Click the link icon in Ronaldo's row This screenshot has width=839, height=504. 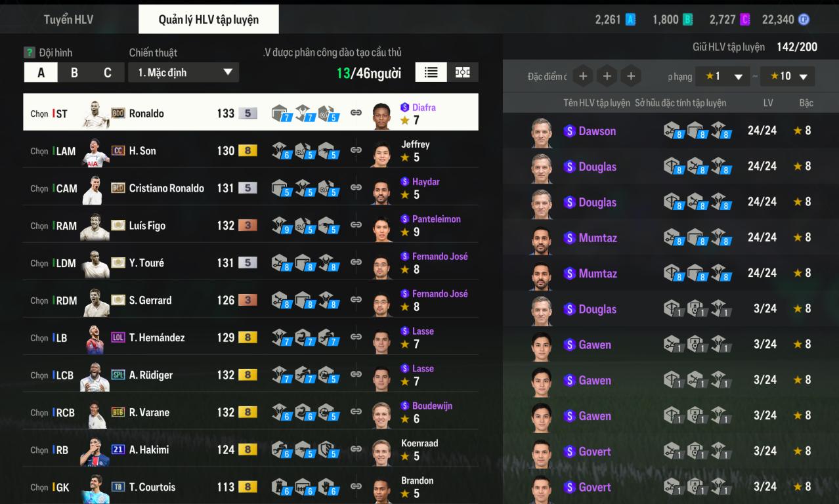click(x=356, y=113)
